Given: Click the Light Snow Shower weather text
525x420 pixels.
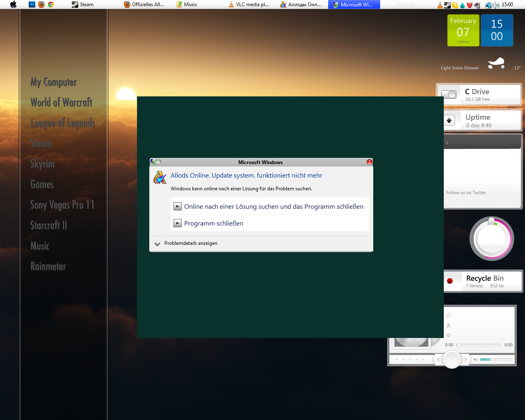Looking at the screenshot, I should click(x=460, y=68).
